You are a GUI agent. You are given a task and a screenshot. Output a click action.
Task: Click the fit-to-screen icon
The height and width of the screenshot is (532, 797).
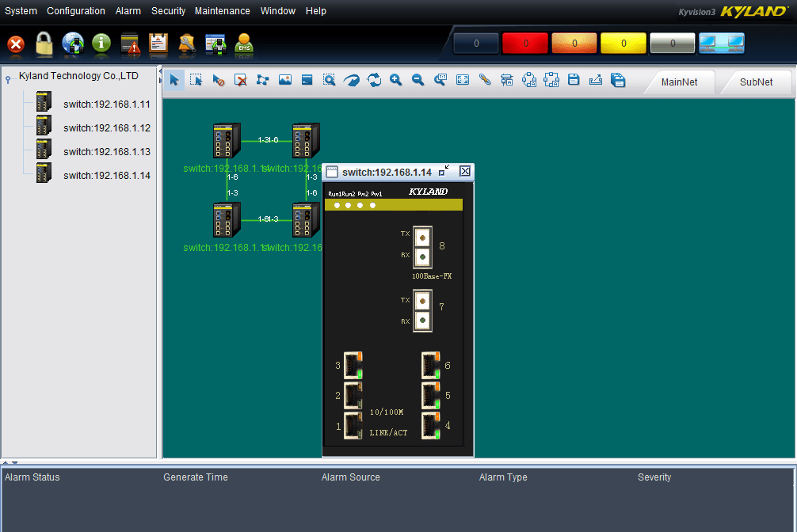coord(462,80)
